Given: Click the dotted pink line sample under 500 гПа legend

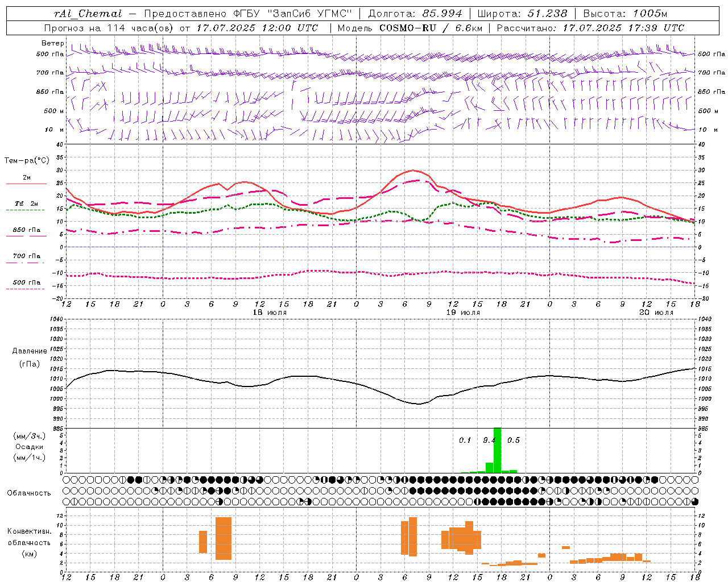Looking at the screenshot, I should (x=26, y=289).
